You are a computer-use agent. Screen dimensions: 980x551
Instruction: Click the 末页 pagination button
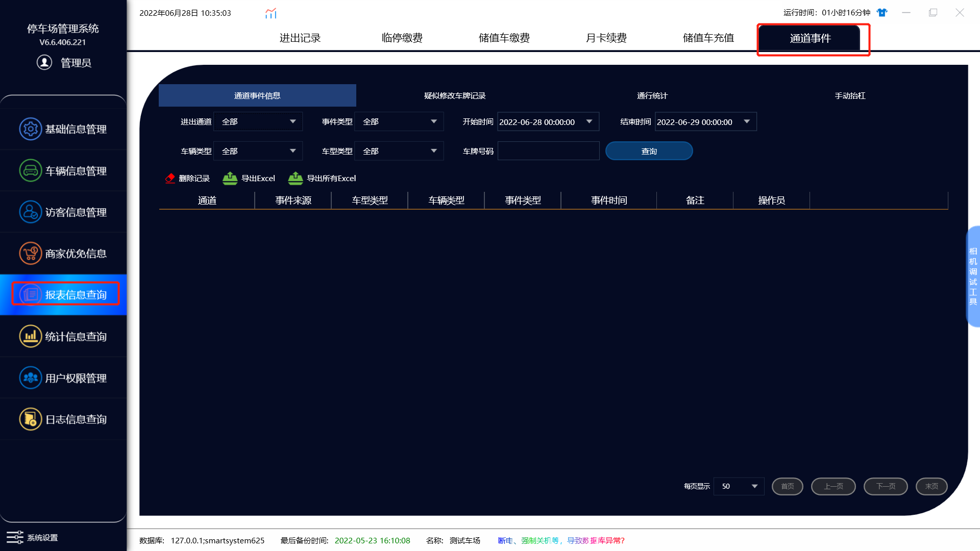[932, 486]
